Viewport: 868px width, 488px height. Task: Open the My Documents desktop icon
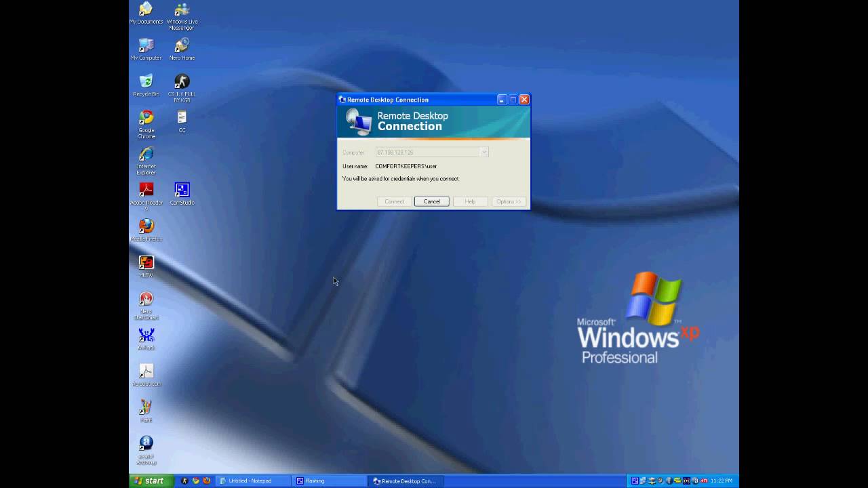tap(146, 14)
